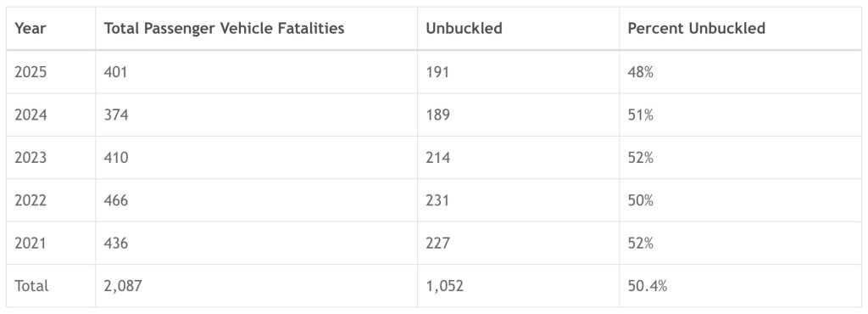Select the Total row label
This screenshot has height=314, width=868.
pos(31,286)
